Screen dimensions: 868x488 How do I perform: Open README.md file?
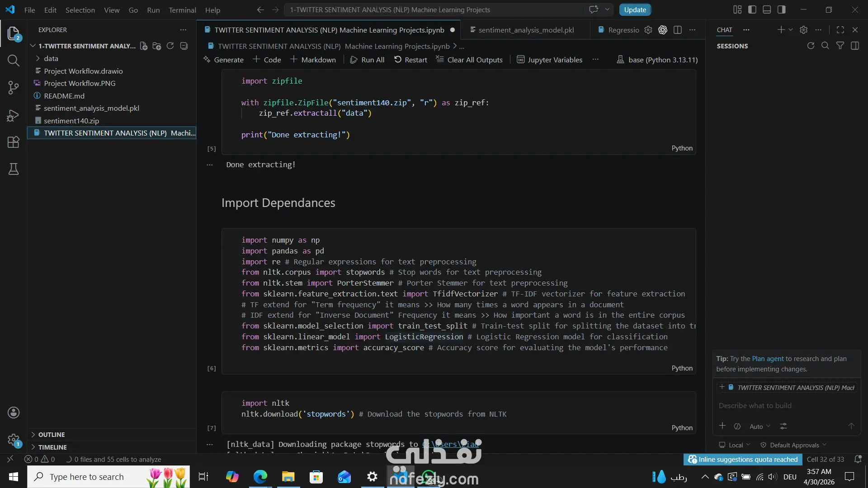point(64,96)
